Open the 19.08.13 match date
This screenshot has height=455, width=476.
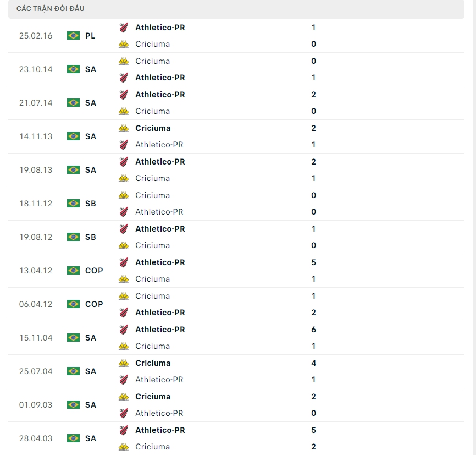(36, 170)
